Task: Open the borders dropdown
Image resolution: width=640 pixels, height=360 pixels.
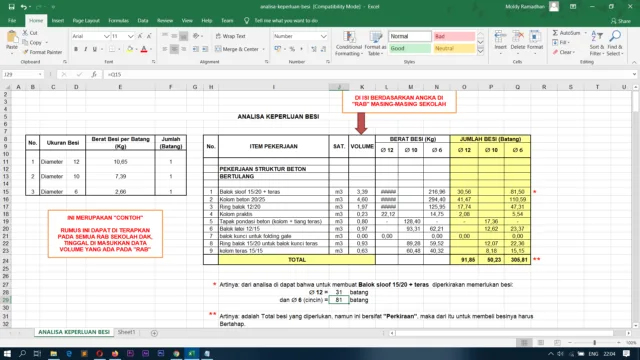Action: point(119,49)
